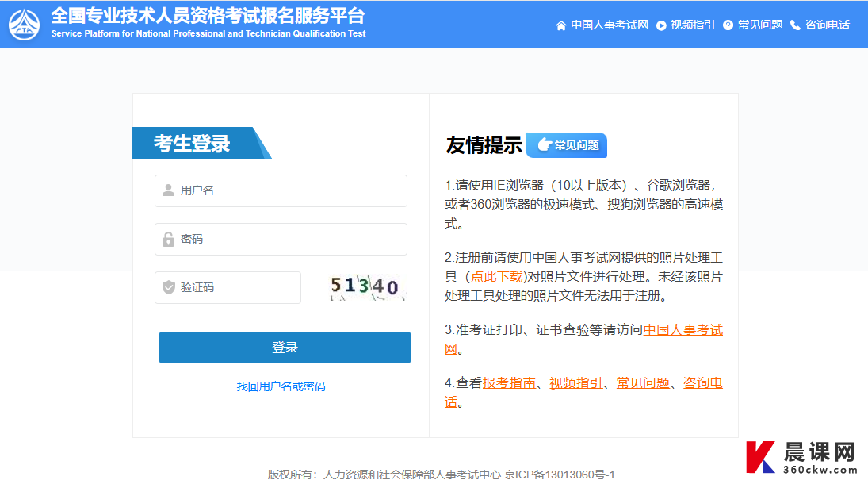Focus the 密码 input field

(281, 240)
